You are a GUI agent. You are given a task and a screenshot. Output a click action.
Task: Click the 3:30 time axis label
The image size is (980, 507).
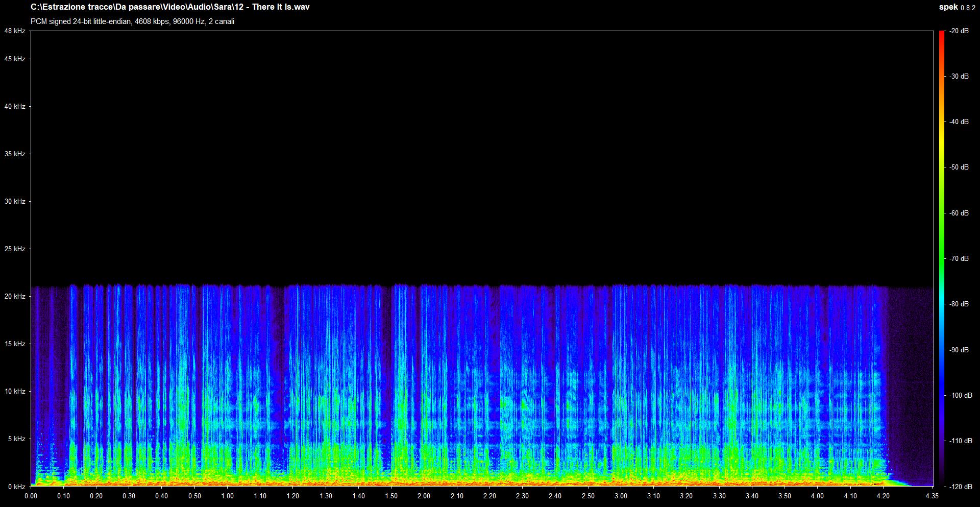[719, 496]
